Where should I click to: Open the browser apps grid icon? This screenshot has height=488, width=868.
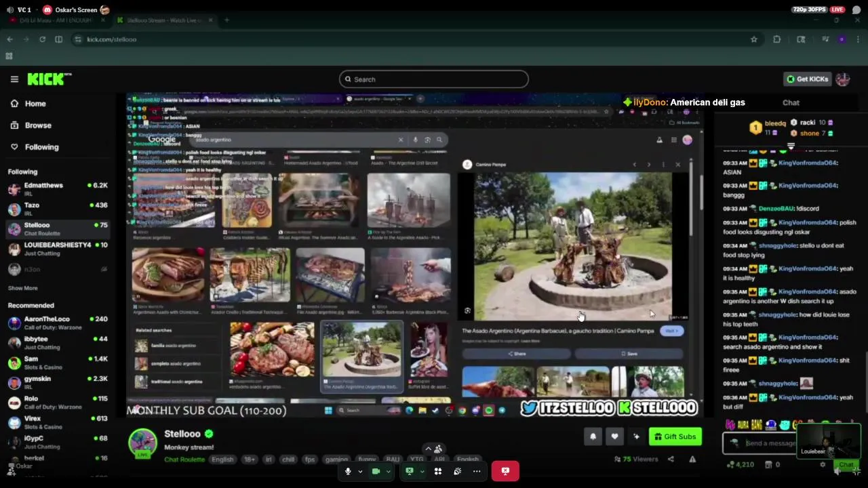coord(9,57)
